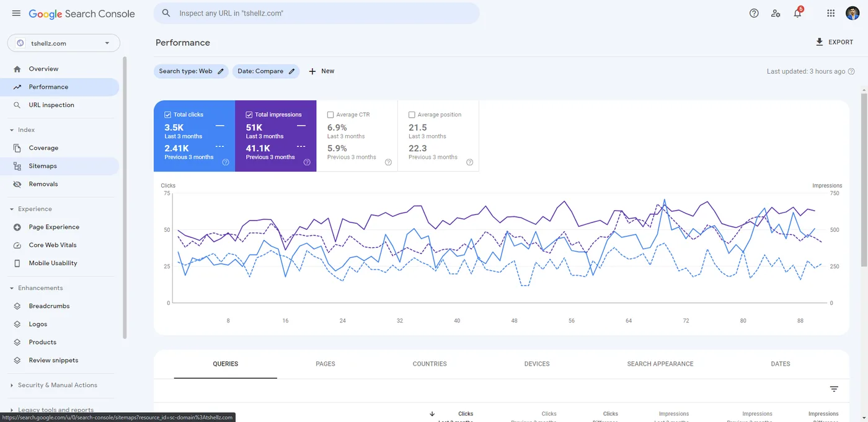Open the tshellz.com property dropdown
Screen dimensions: 868x422
tap(64, 43)
